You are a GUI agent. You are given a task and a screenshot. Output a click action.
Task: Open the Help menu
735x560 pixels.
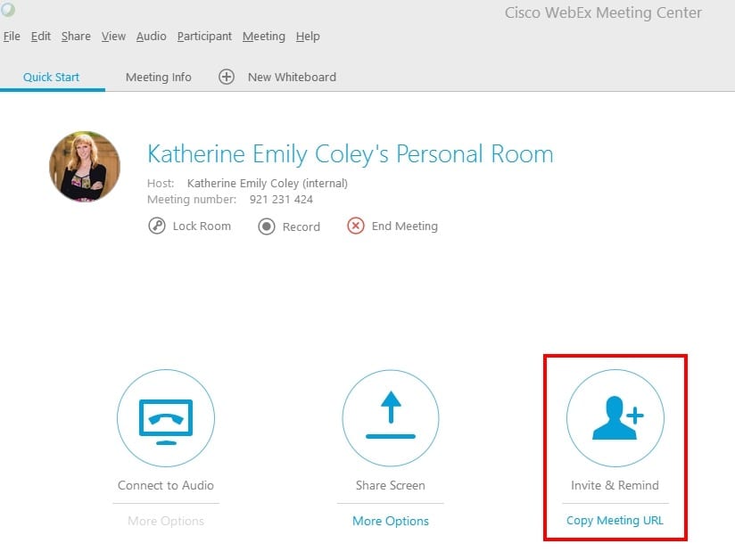pyautogui.click(x=308, y=36)
